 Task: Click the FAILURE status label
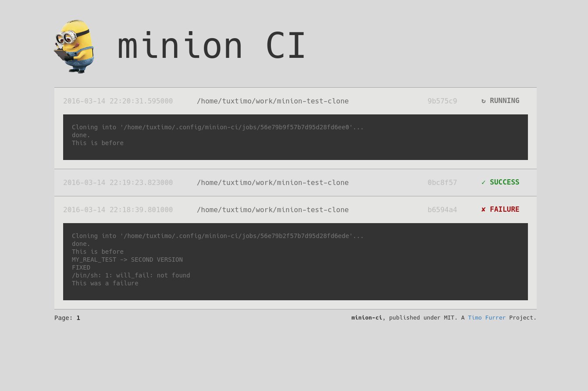505,210
